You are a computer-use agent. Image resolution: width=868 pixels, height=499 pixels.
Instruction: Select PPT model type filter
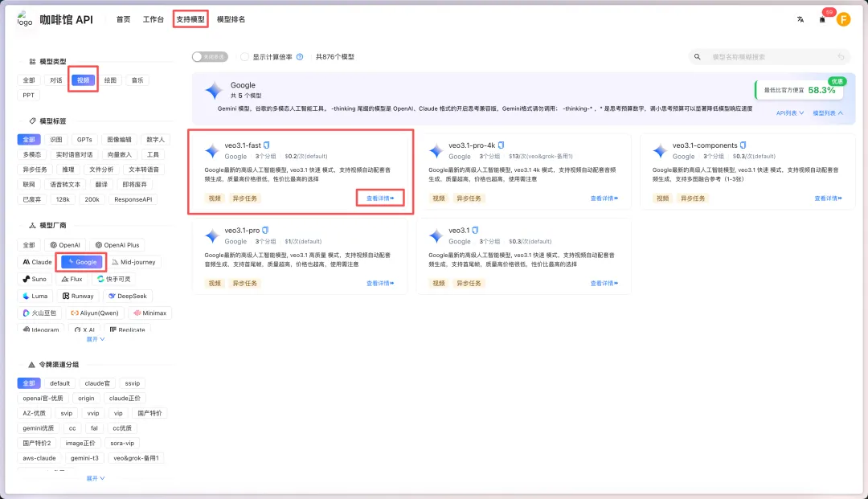(28, 95)
